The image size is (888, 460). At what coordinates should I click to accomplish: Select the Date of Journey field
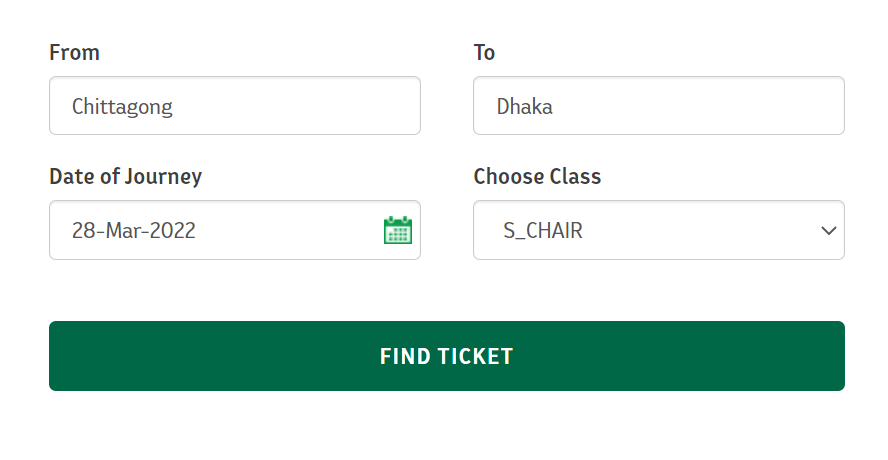click(x=235, y=230)
